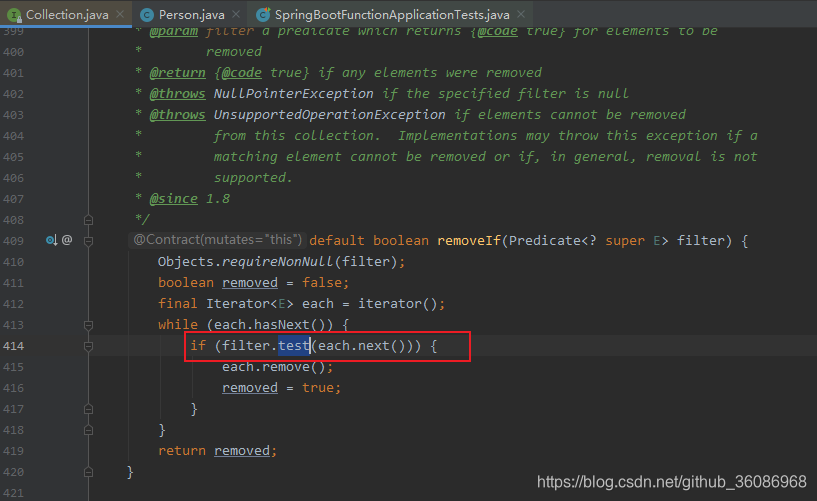Viewport: 817px width, 501px height.
Task: Close the SpringBootFunctionApplicationTests.java tab
Action: coord(521,14)
